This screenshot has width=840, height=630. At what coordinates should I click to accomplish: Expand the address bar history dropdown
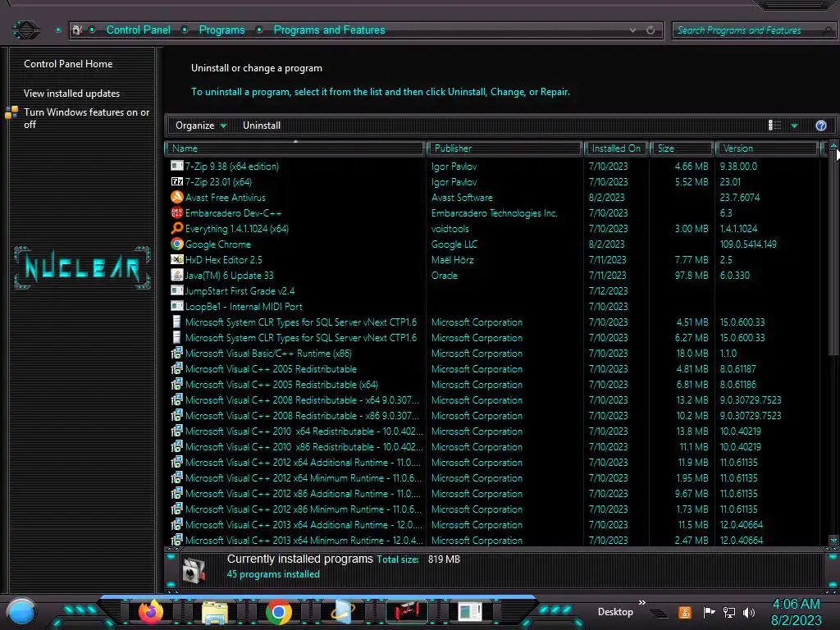632,30
